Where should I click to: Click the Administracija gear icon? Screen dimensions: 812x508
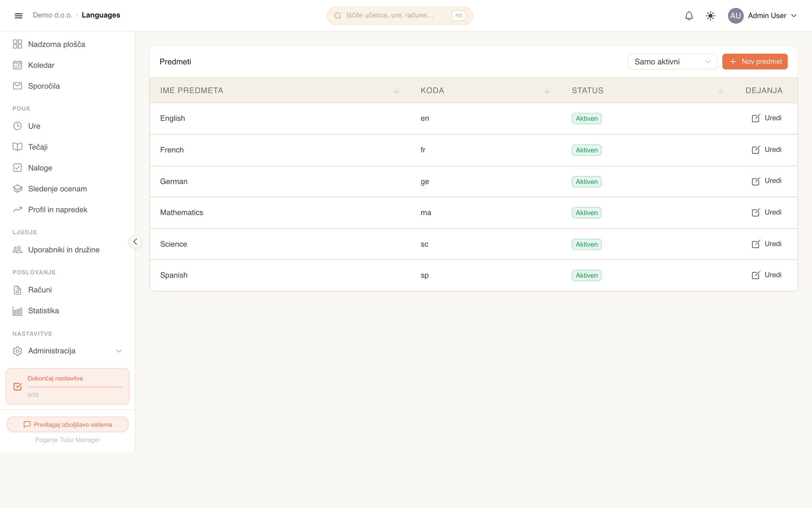(x=17, y=351)
